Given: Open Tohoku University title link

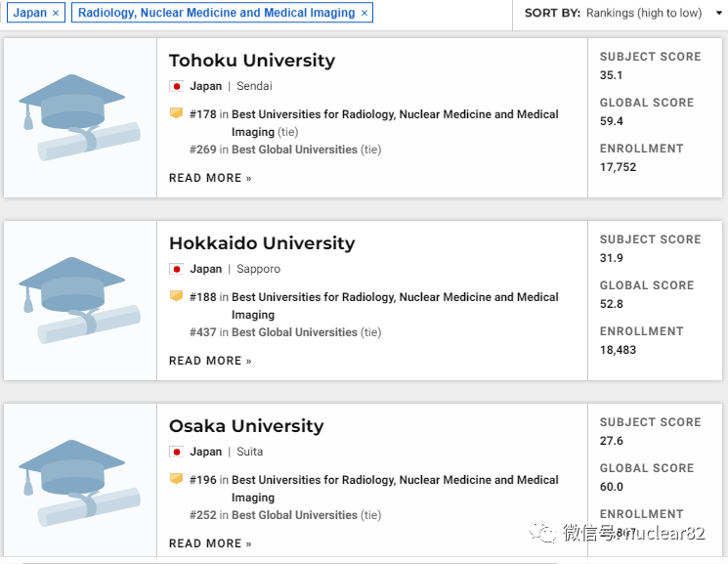Looking at the screenshot, I should pos(251,61).
